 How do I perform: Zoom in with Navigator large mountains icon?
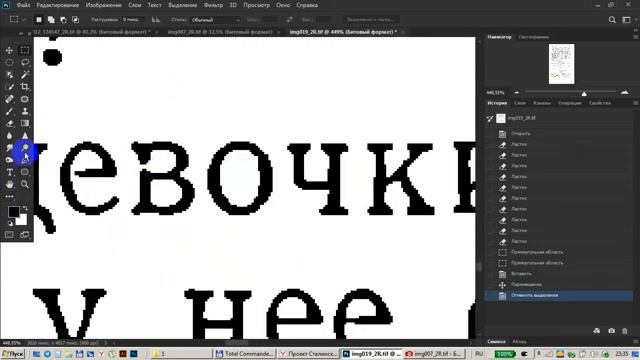pyautogui.click(x=624, y=93)
